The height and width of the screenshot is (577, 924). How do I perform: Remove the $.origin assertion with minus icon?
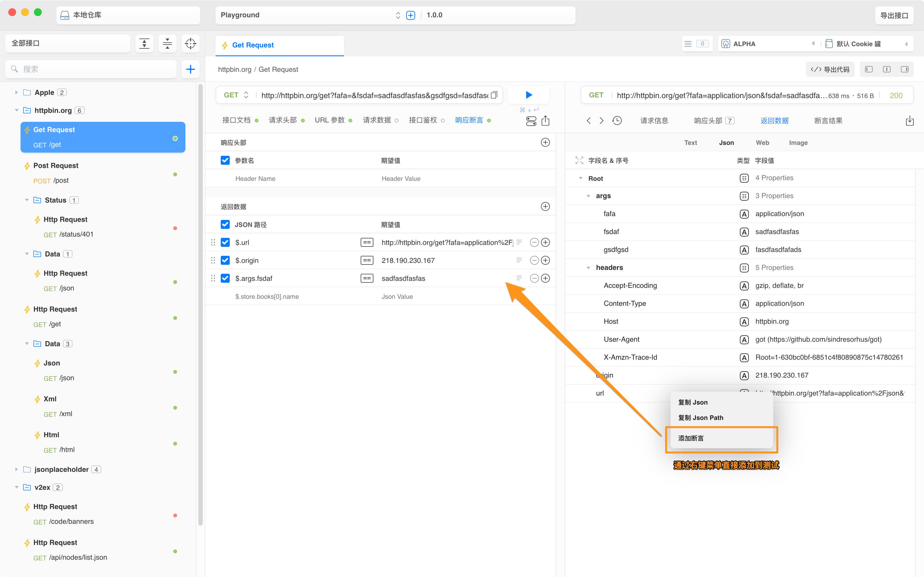point(534,260)
